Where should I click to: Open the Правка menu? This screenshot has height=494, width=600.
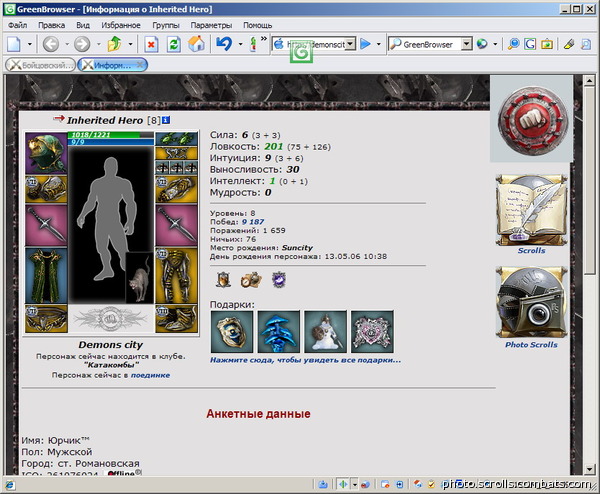point(51,25)
